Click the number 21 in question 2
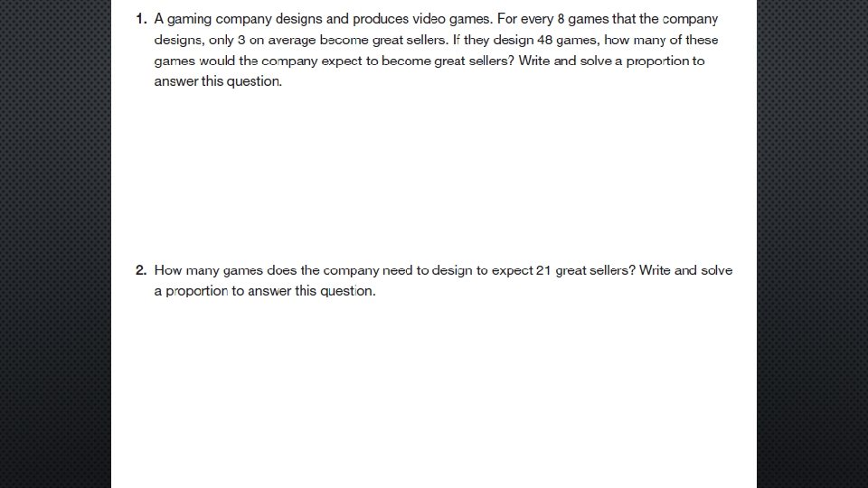868x488 pixels. pyautogui.click(x=543, y=270)
